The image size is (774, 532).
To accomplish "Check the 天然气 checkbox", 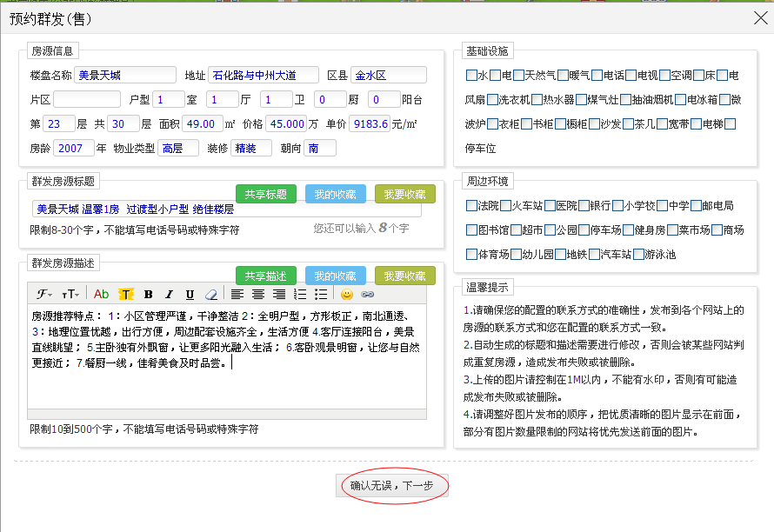I will click(x=518, y=75).
